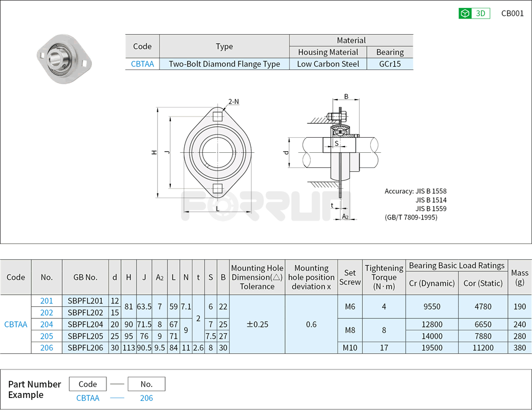Click the green 3D cube icon
The height and width of the screenshot is (412, 532).
pos(465,13)
